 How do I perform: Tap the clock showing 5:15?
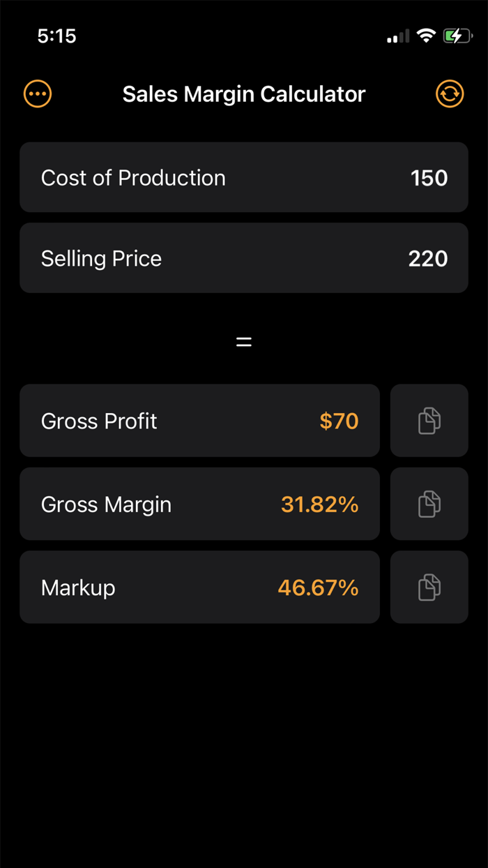(x=57, y=36)
